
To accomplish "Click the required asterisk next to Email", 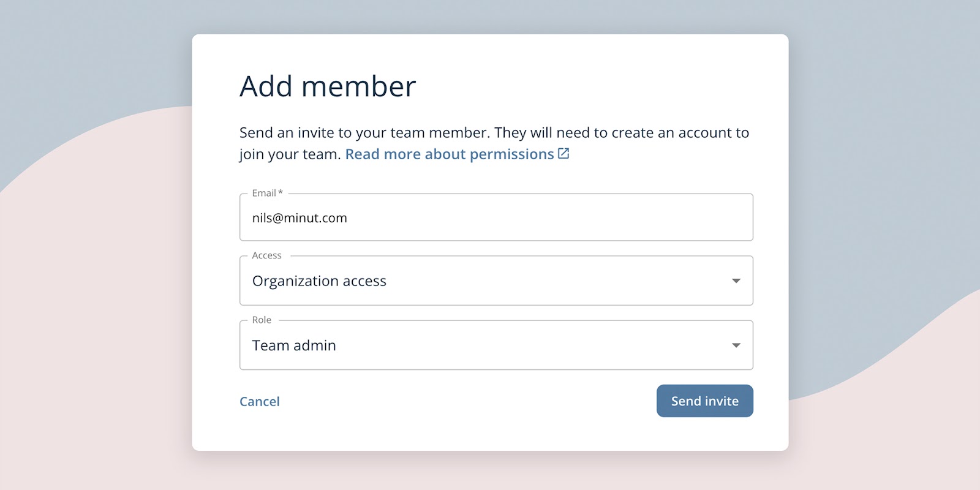I will (x=281, y=192).
